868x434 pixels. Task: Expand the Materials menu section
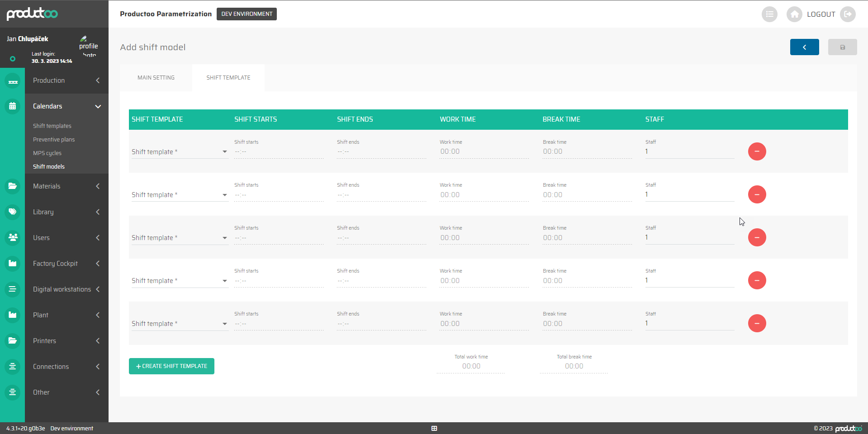[x=98, y=186]
